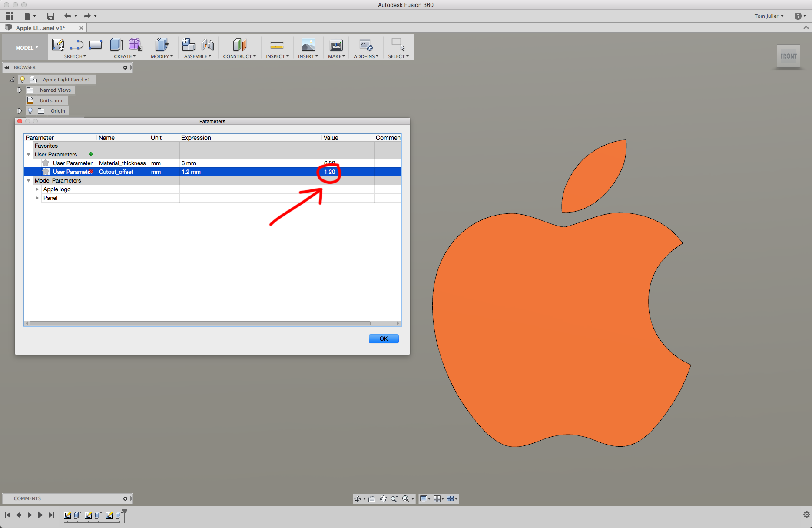Expand the Named Views folder
Image resolution: width=812 pixels, height=528 pixels.
tap(20, 90)
